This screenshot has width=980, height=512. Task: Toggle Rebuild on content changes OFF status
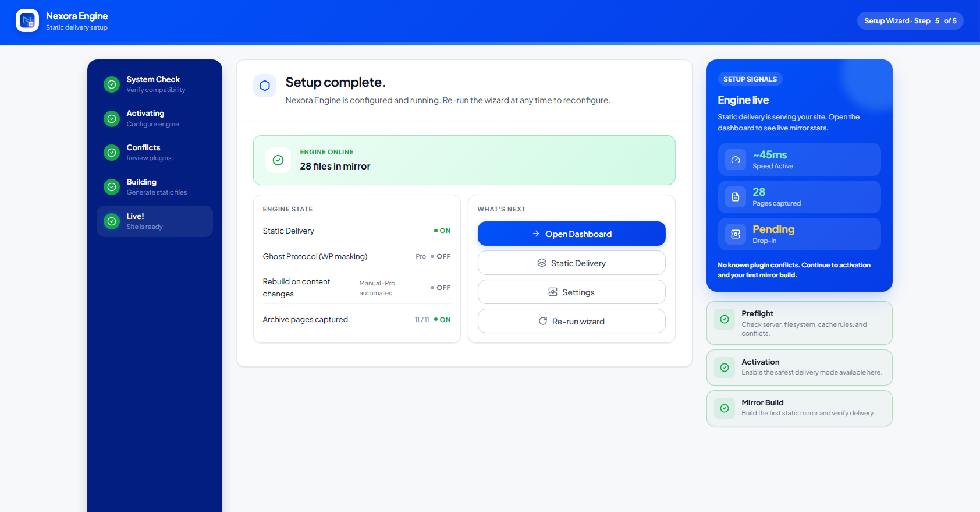(441, 288)
